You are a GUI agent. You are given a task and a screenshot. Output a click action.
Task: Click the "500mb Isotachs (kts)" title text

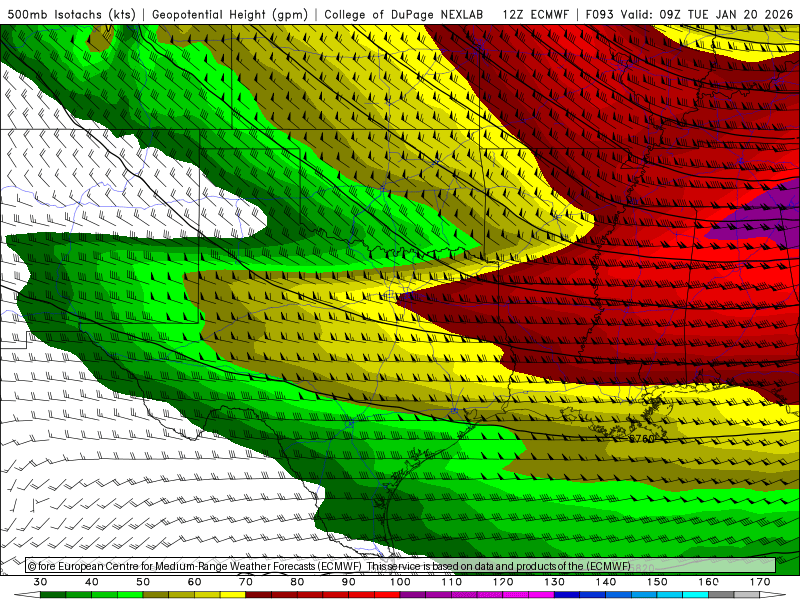[x=71, y=14]
